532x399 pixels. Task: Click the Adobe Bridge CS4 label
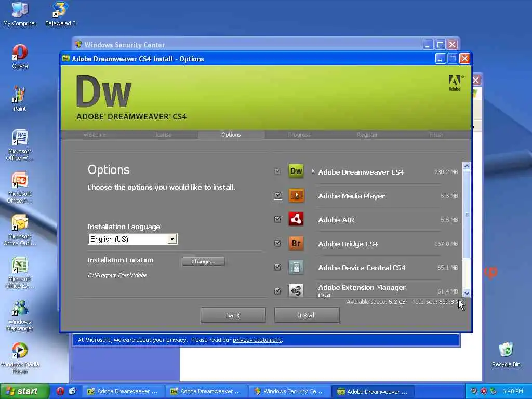pyautogui.click(x=348, y=244)
